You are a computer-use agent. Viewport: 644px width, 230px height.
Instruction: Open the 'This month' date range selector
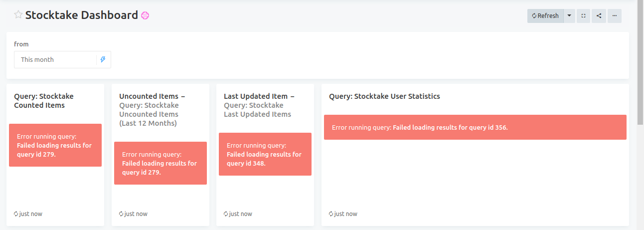click(62, 59)
